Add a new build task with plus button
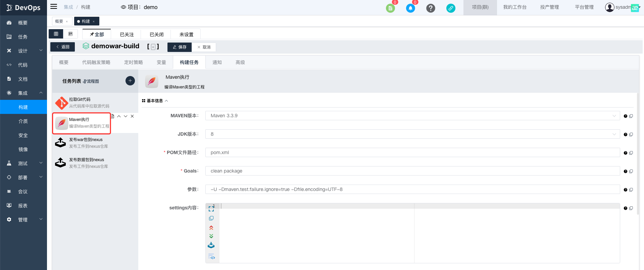This screenshot has width=644, height=270. pos(130,81)
